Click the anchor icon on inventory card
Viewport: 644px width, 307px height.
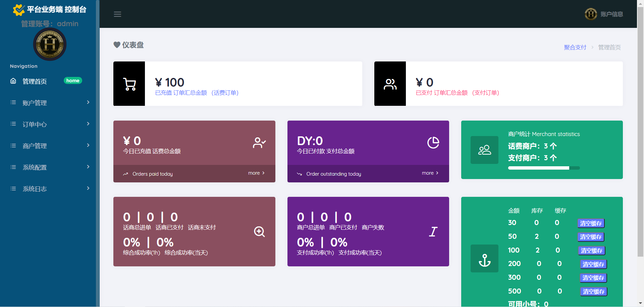(484, 259)
